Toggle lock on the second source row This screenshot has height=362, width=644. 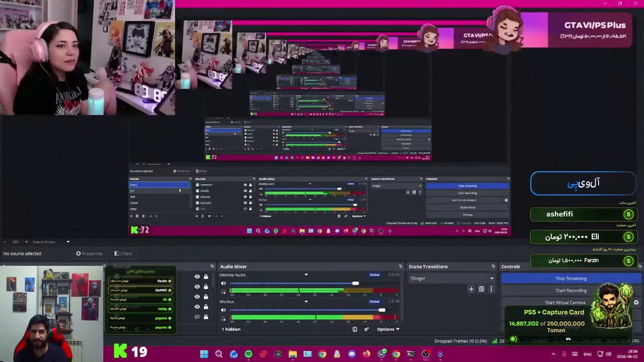tap(206, 287)
